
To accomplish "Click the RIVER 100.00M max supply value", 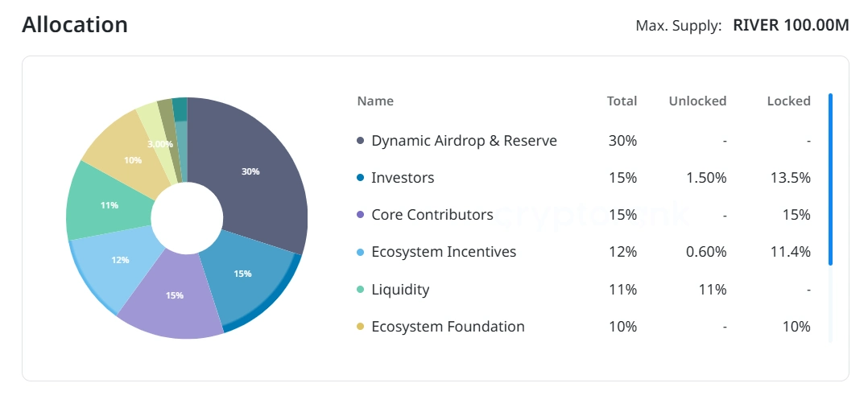I will pyautogui.click(x=791, y=25).
